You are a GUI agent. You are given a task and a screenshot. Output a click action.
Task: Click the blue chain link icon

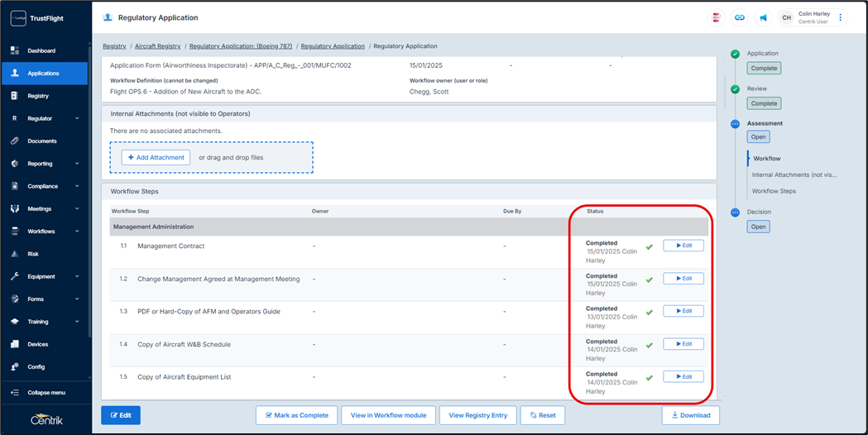click(x=740, y=17)
